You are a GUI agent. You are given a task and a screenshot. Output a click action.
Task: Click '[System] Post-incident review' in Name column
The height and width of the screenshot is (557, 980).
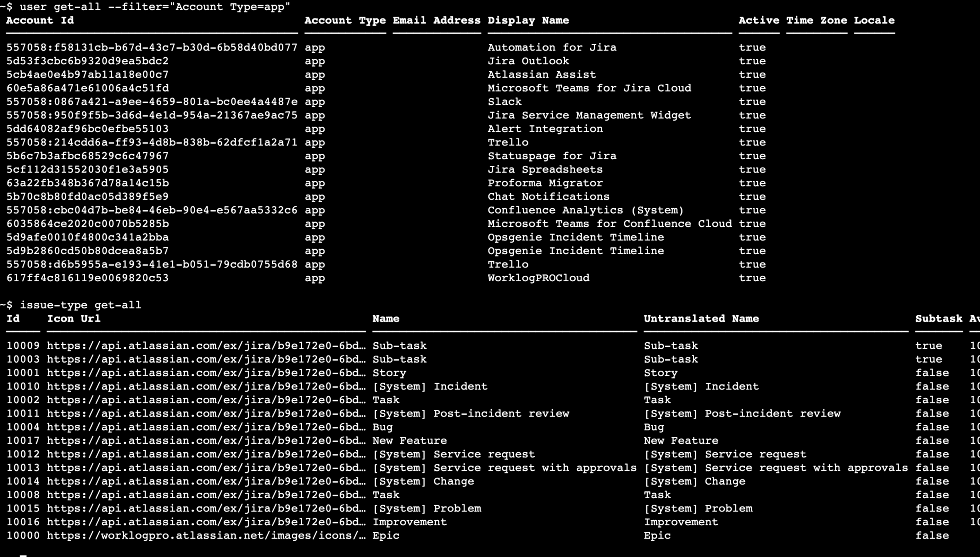(x=470, y=414)
